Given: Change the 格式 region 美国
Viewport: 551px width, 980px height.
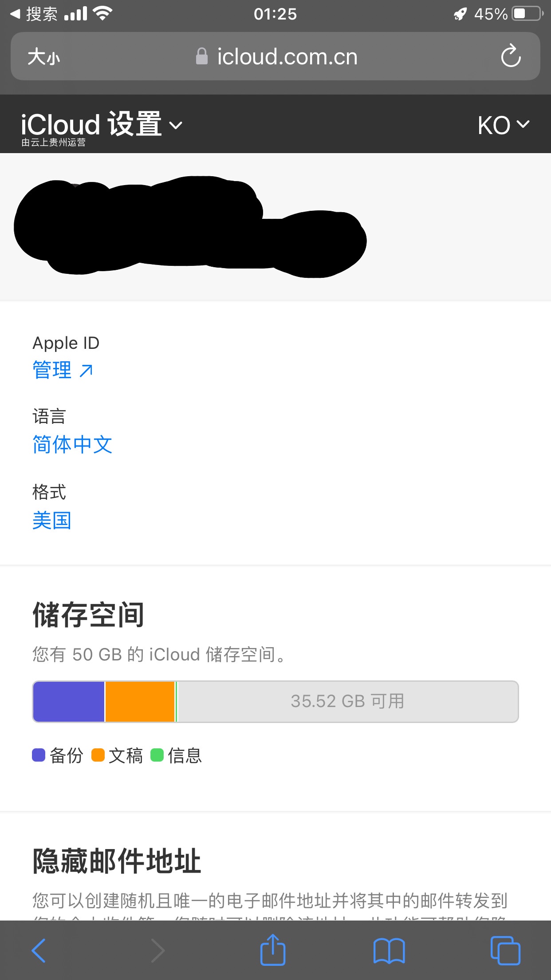Looking at the screenshot, I should (52, 520).
